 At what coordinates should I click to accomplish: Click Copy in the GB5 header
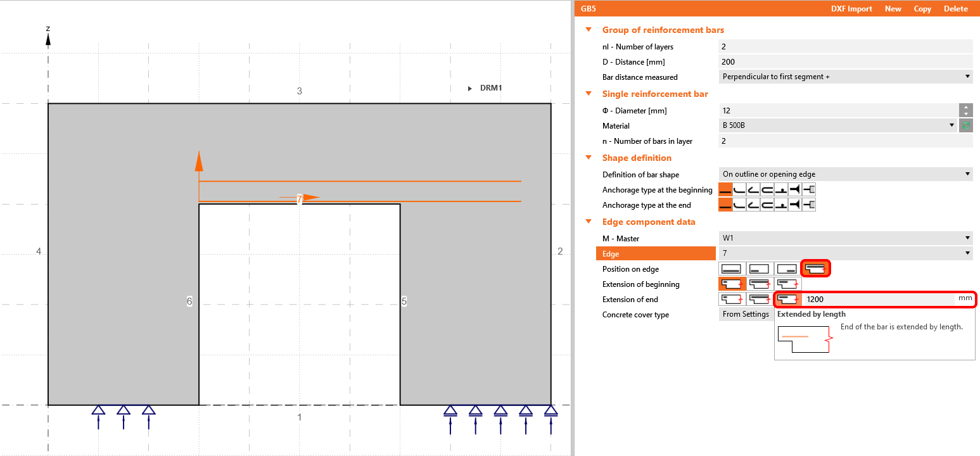point(922,9)
